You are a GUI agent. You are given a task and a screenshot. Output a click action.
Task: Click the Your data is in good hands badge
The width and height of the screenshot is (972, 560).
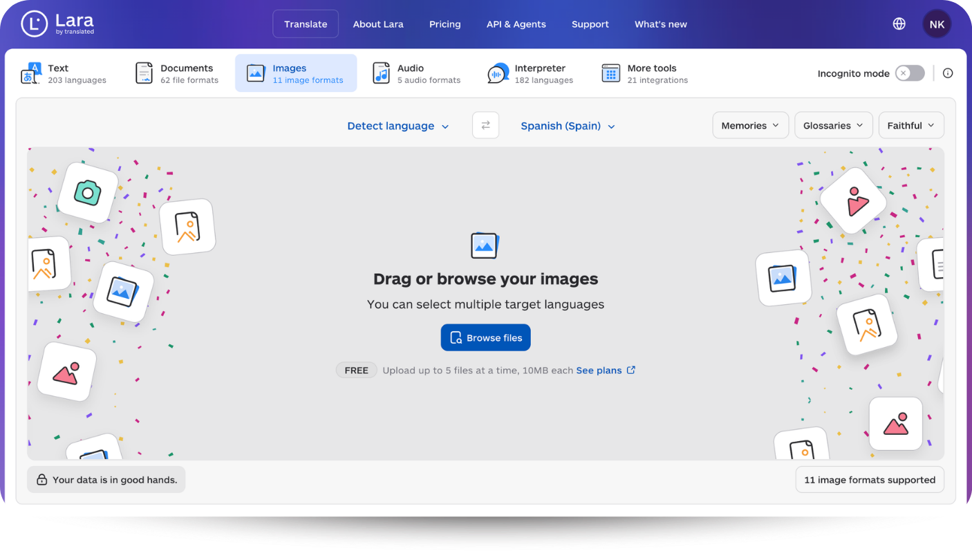(x=106, y=480)
